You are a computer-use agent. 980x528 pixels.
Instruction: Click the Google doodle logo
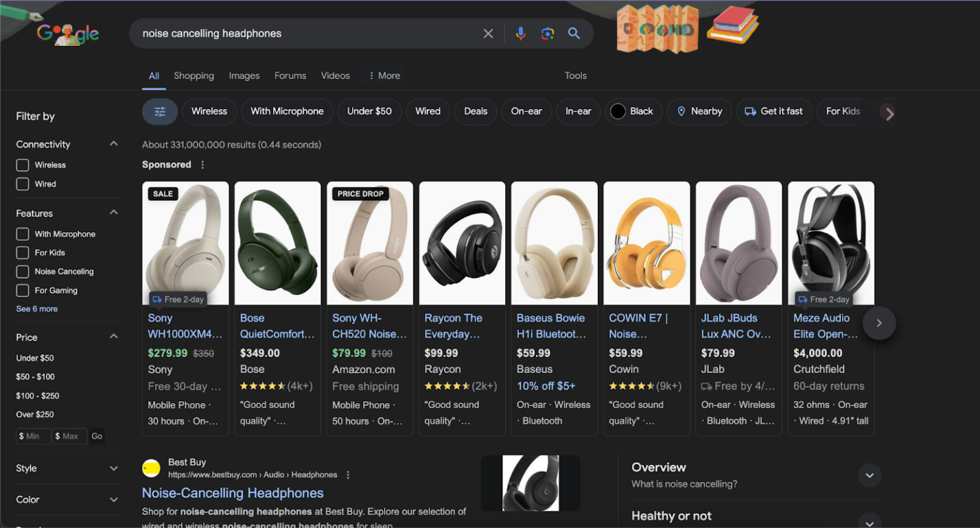pos(67,33)
